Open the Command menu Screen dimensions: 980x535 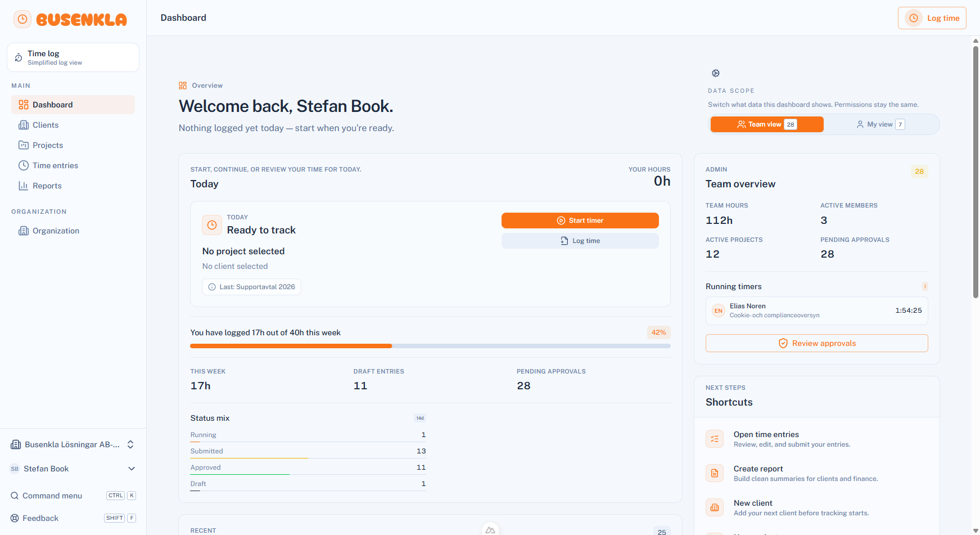pos(73,496)
